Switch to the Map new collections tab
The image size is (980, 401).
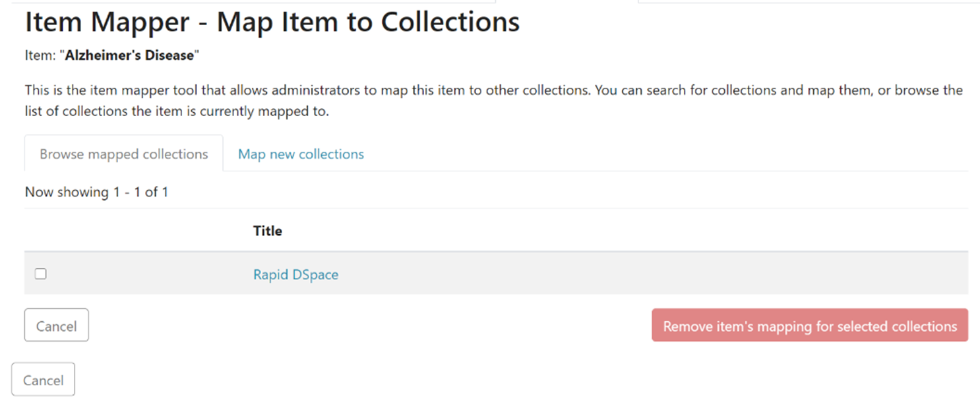(x=301, y=154)
